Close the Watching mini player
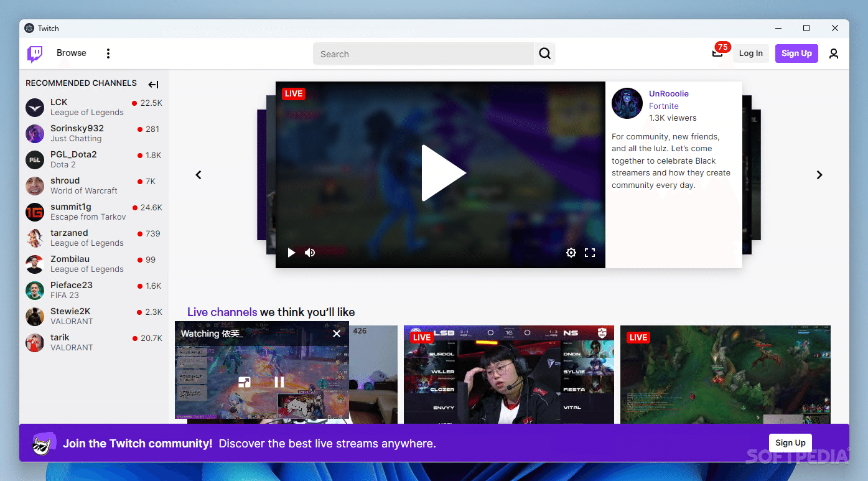This screenshot has width=868, height=481. (x=337, y=334)
